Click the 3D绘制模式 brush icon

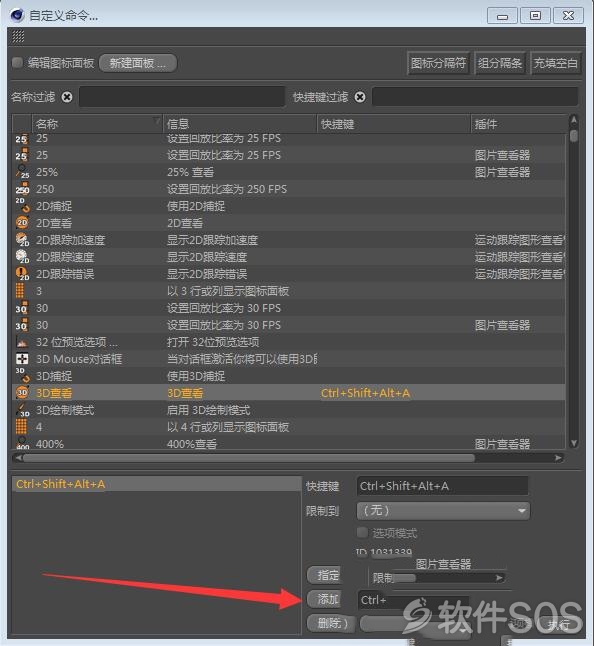click(x=22, y=410)
